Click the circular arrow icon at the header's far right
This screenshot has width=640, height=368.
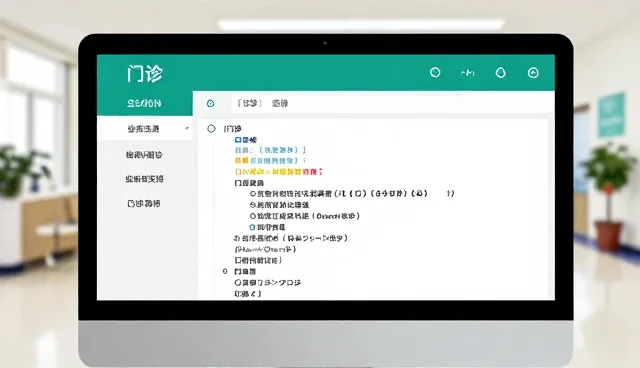pyautogui.click(x=533, y=73)
